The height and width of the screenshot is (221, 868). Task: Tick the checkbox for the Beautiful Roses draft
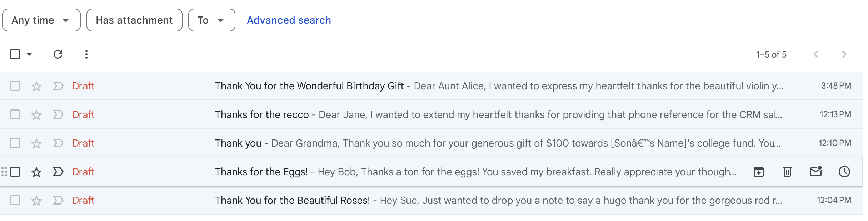pos(15,200)
